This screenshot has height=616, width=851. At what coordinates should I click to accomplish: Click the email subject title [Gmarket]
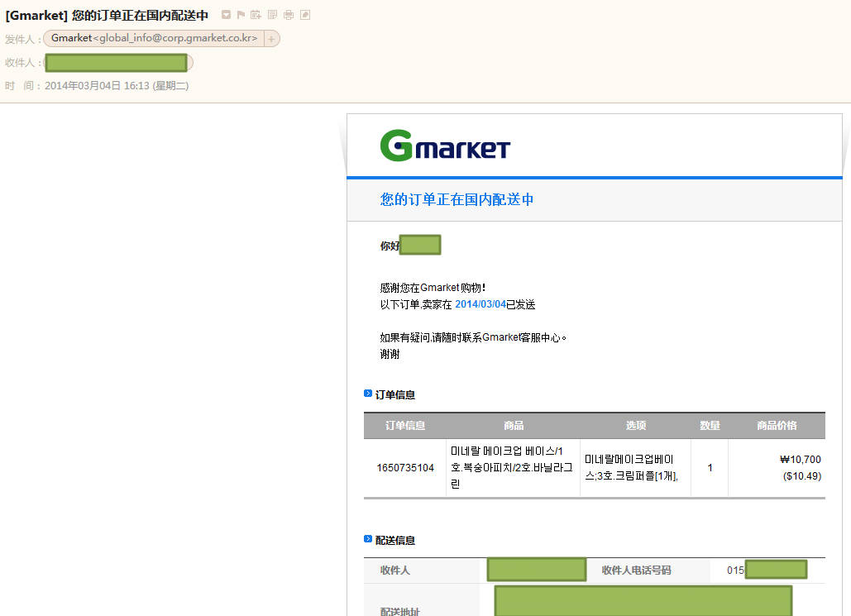pyautogui.click(x=107, y=15)
